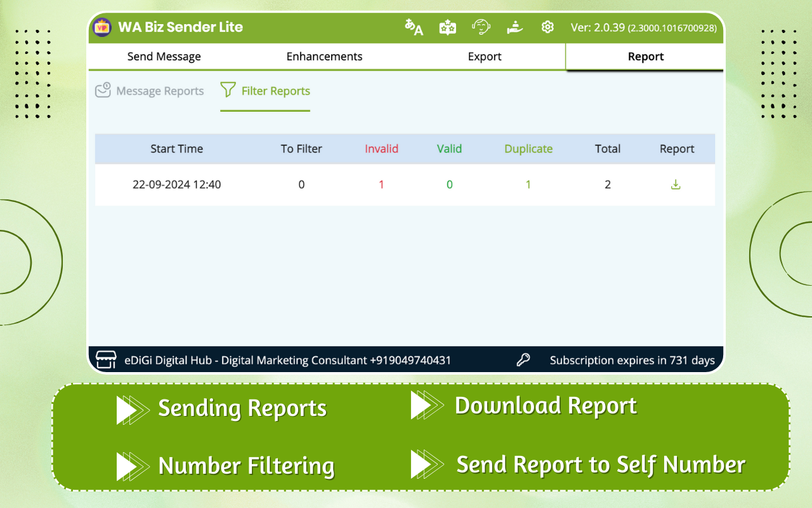The height and width of the screenshot is (508, 812).
Task: Click the Invalid column header
Action: [381, 149]
